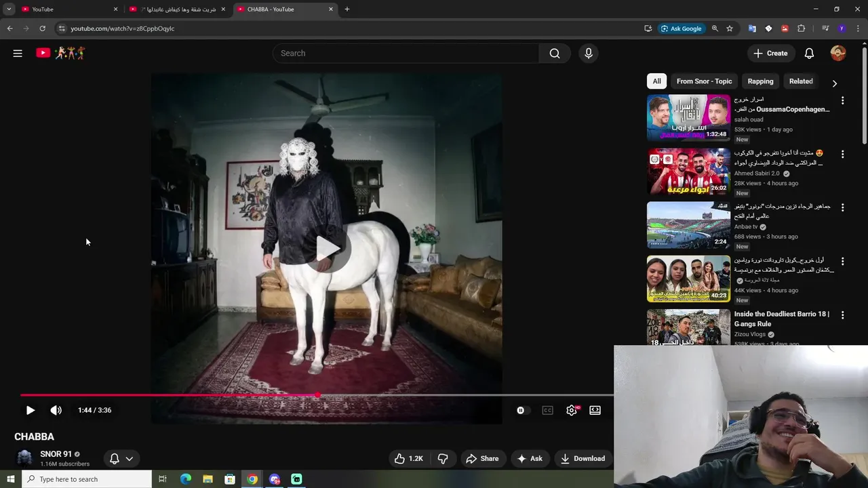Open options for the OussamaCopenhagen video
This screenshot has width=868, height=488.
(842, 100)
